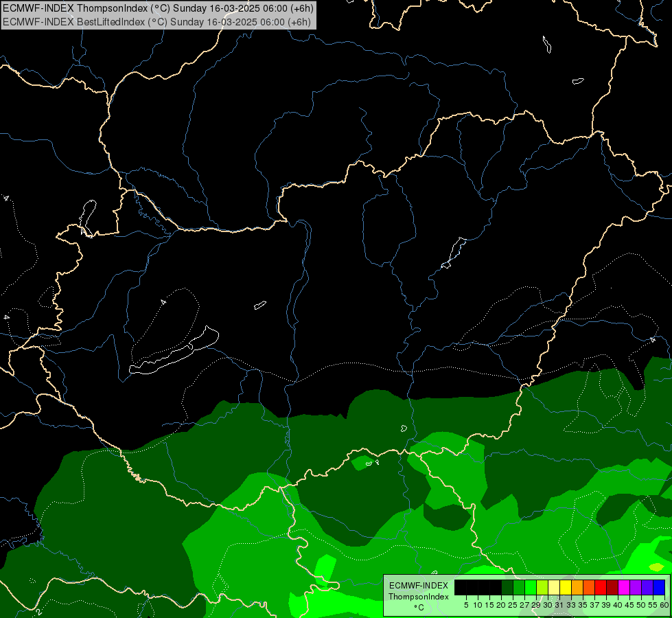Image resolution: width=672 pixels, height=618 pixels.
Task: Click the legend scale value 40
Action: coord(618,605)
